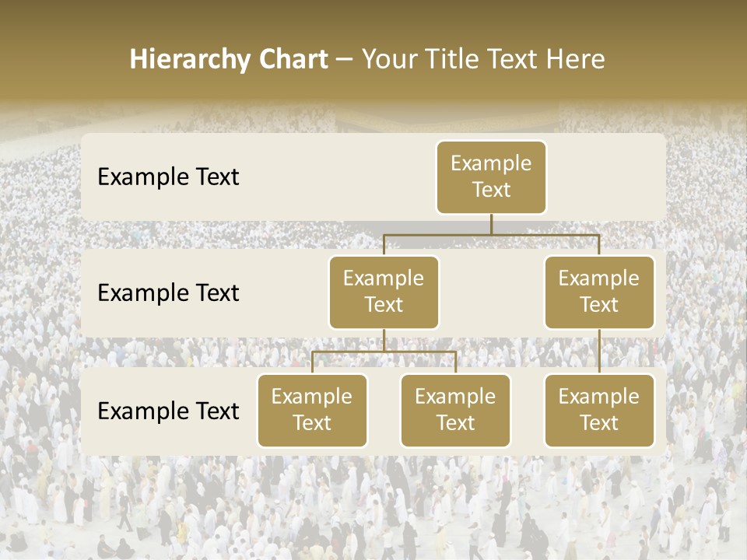Click the middle row Example Text label
Image resolution: width=747 pixels, height=560 pixels.
click(x=168, y=293)
